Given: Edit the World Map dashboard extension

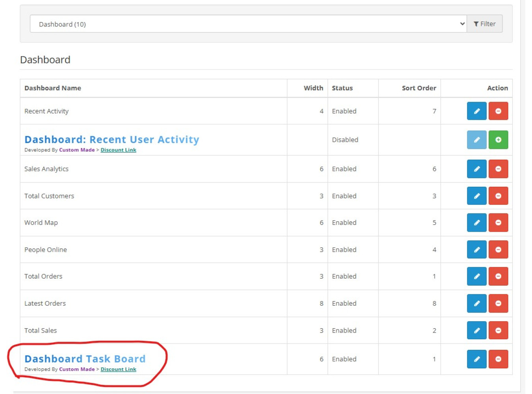Looking at the screenshot, I should click(x=476, y=223).
